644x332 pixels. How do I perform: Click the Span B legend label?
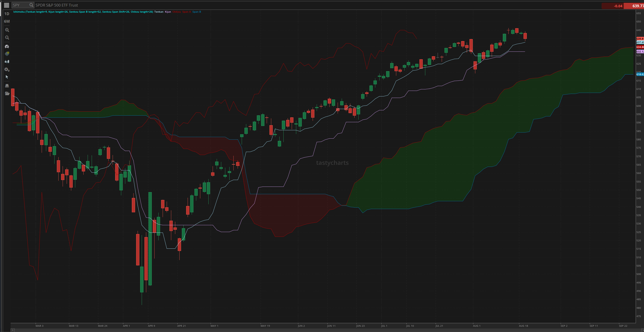197,12
